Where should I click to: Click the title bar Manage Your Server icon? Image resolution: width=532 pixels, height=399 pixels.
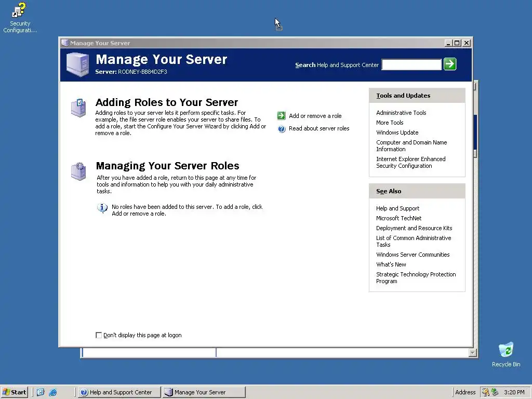65,43
